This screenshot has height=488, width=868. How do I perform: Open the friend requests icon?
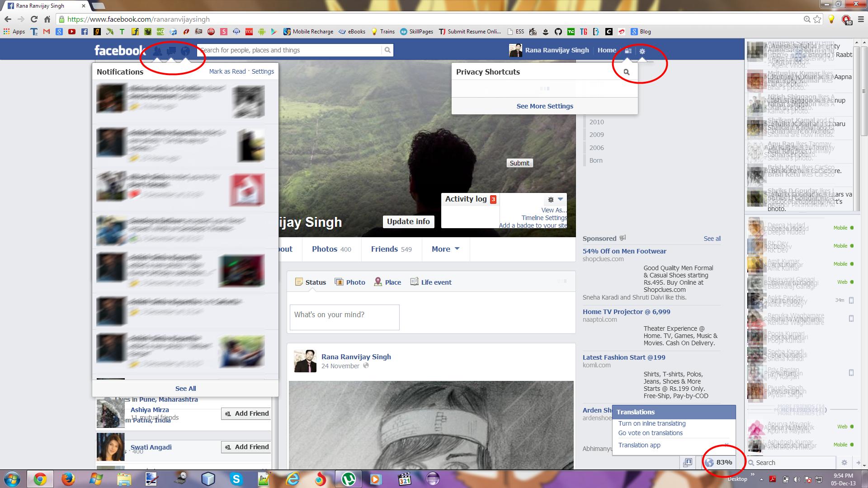click(x=157, y=51)
